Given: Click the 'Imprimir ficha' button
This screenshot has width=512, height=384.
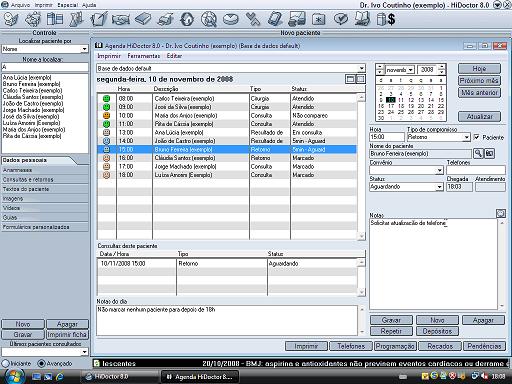Looking at the screenshot, I should click(x=67, y=334).
